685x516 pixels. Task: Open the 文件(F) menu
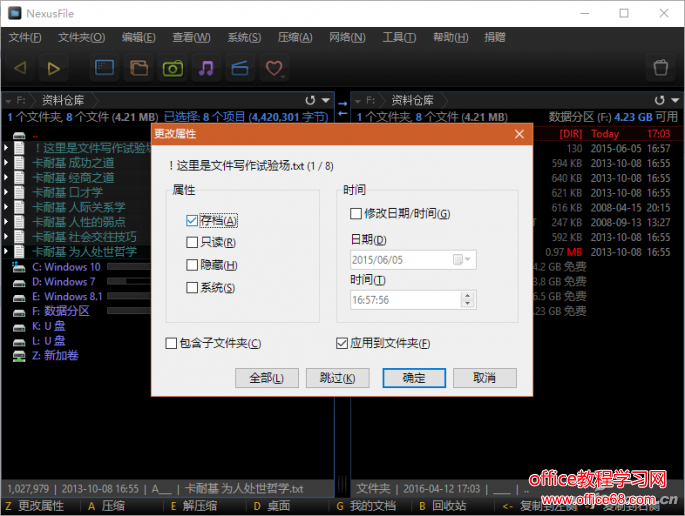pos(25,38)
